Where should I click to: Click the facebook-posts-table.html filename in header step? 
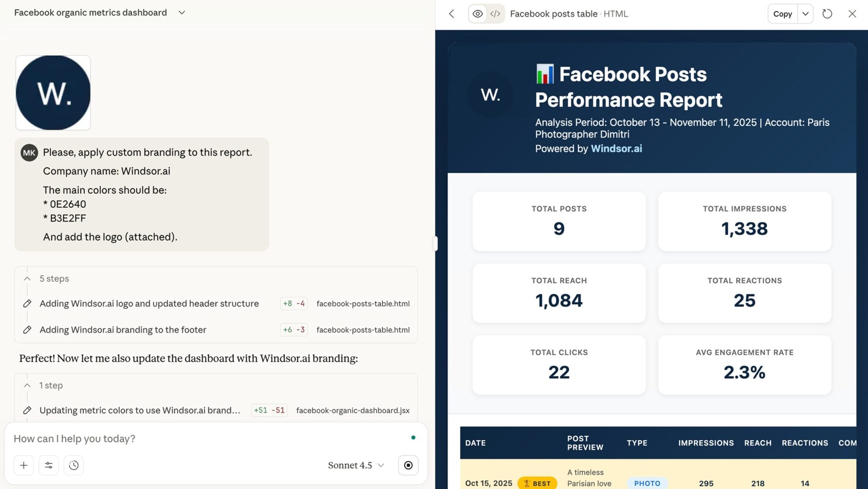click(363, 304)
